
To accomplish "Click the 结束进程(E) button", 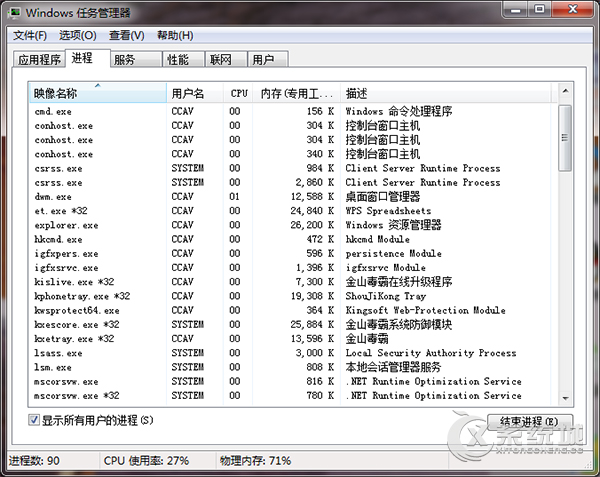I will click(x=530, y=422).
